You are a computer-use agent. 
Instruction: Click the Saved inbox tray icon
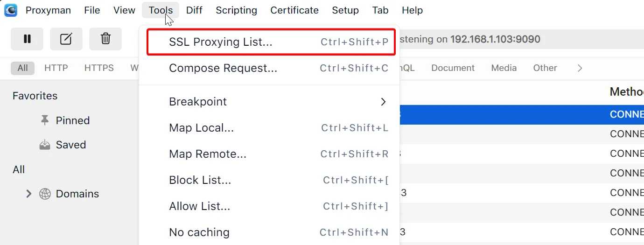coord(45,145)
